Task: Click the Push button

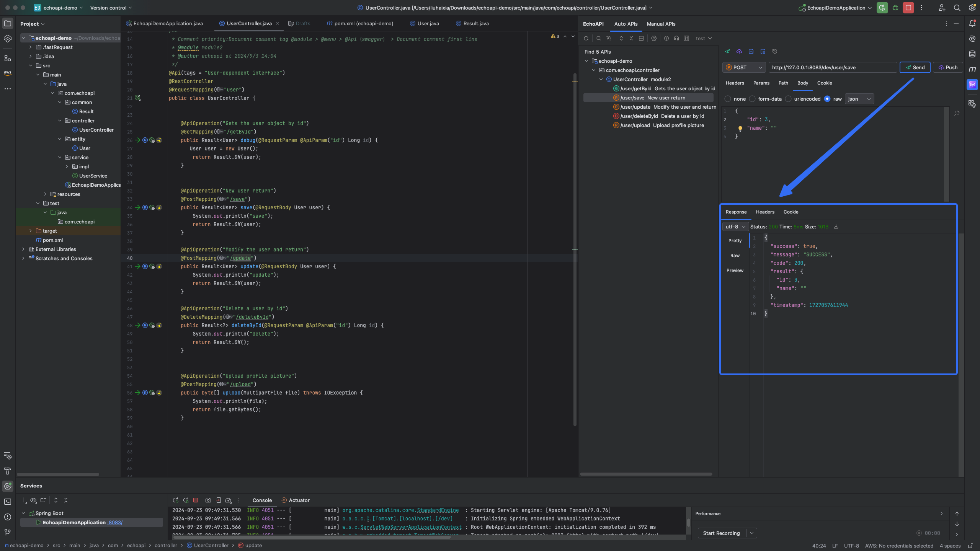Action: [947, 67]
